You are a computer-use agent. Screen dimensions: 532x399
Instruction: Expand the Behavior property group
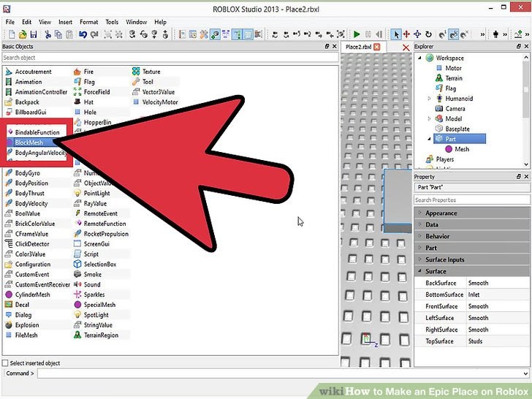pos(419,236)
